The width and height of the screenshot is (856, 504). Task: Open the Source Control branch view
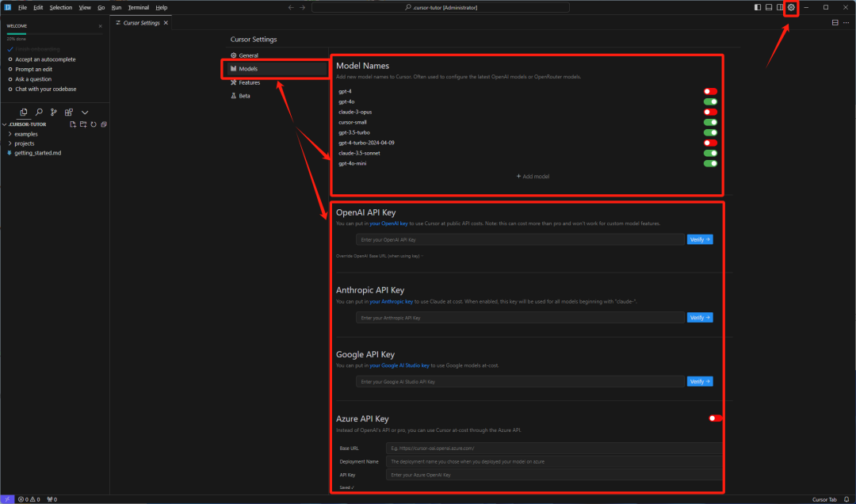[54, 113]
